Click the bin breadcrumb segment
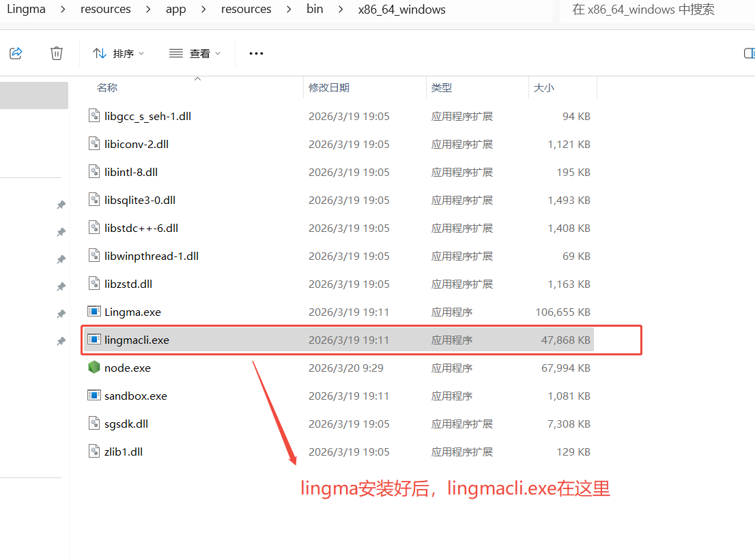Screen dimensions: 755x560 click(x=315, y=9)
